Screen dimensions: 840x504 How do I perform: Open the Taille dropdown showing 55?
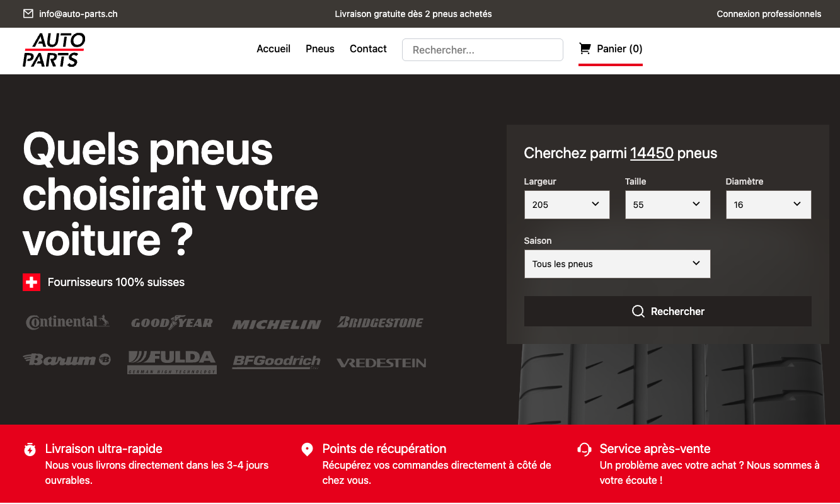(668, 205)
